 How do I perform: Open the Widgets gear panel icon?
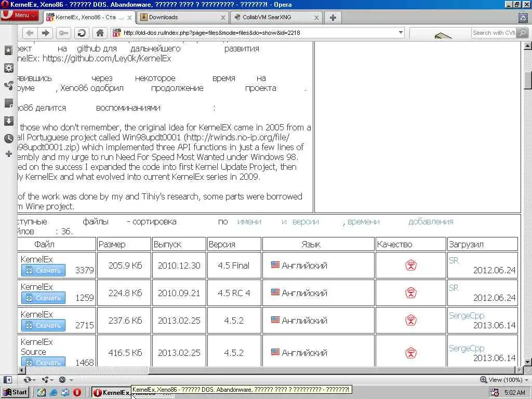pos(8,68)
